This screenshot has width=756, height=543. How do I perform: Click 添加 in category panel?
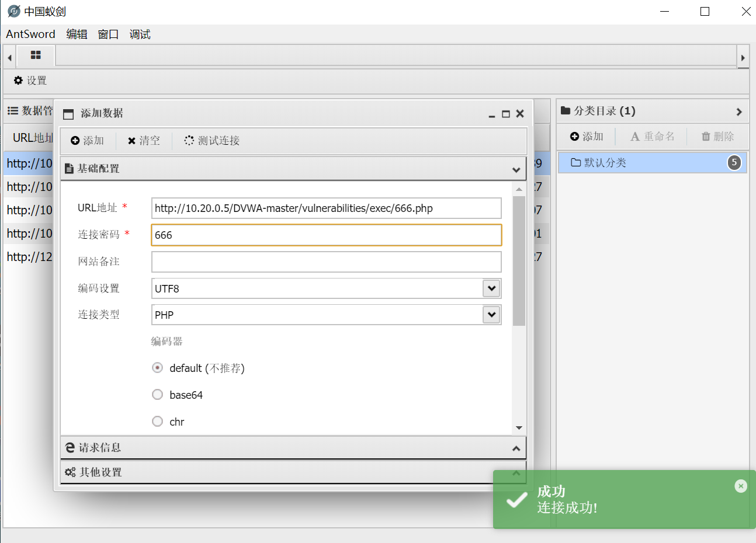587,137
